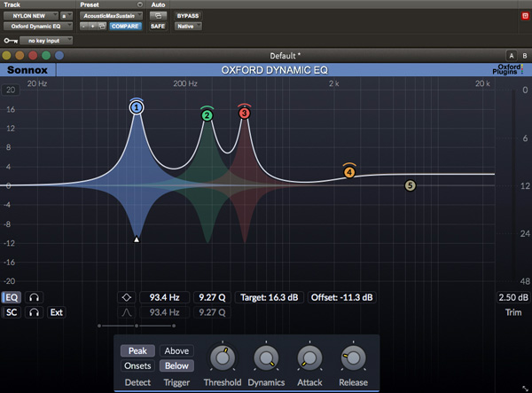Open the Native format dropdown
532x393 pixels.
coord(188,26)
